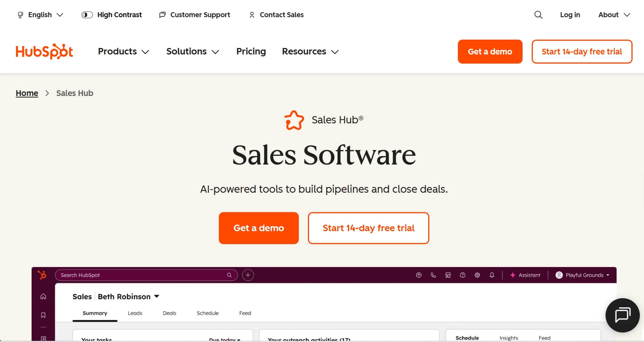Viewport: 644px width, 342px height.
Task: Click the Customer Support link
Action: [x=200, y=15]
